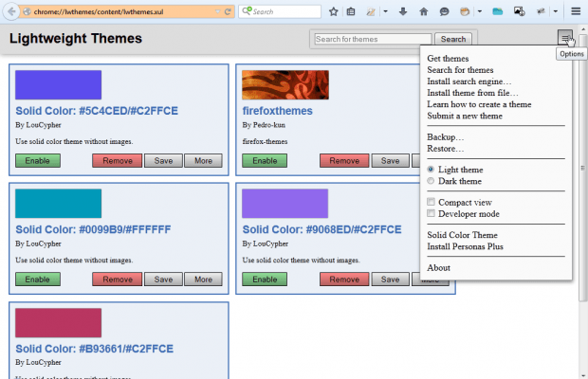
Task: Enable the firefoxthemes theme
Action: click(x=265, y=161)
